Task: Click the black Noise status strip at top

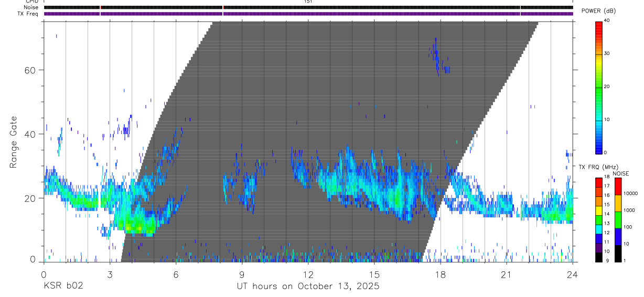Action: (308, 7)
